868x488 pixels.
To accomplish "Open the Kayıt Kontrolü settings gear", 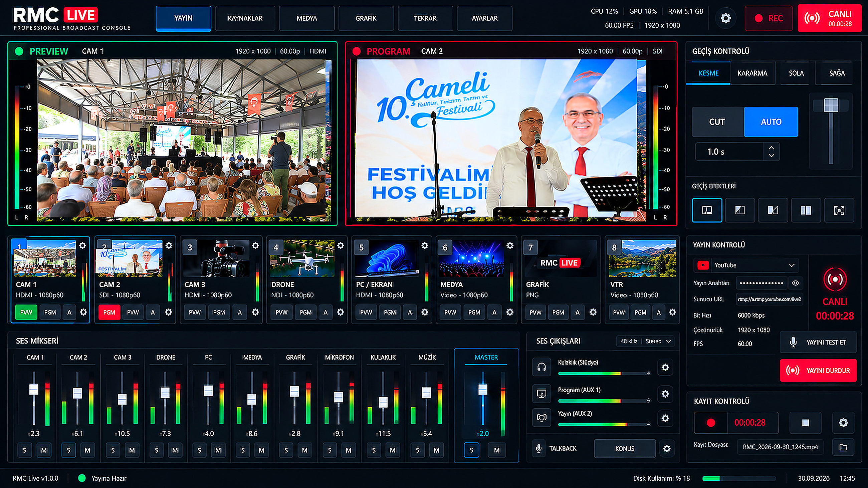I will (x=843, y=423).
